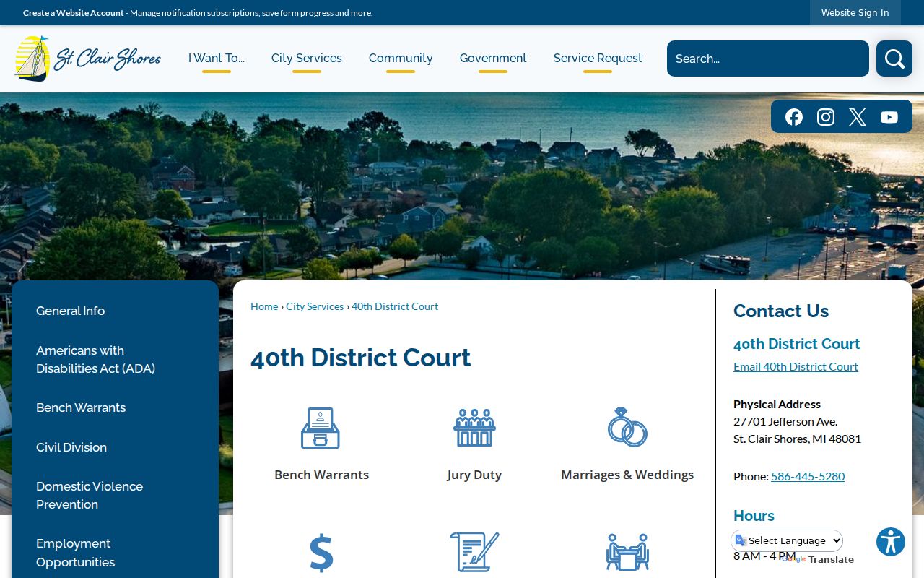Open the X (Twitter) social icon
Image resolution: width=924 pixels, height=578 pixels.
click(858, 117)
